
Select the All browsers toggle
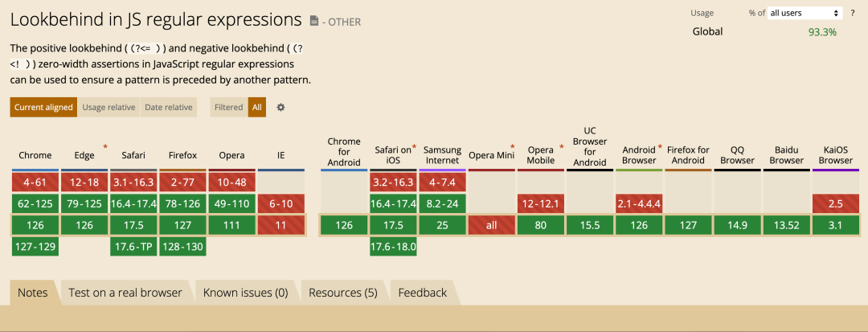[x=257, y=107]
